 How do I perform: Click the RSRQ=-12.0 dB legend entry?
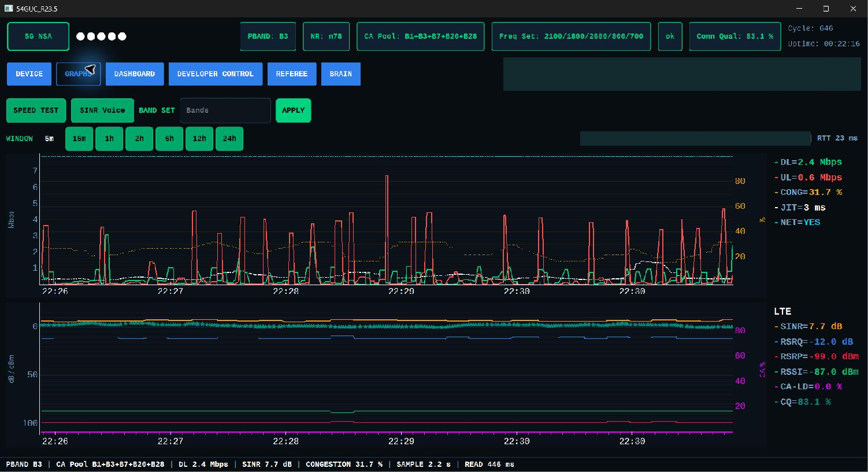pyautogui.click(x=814, y=342)
